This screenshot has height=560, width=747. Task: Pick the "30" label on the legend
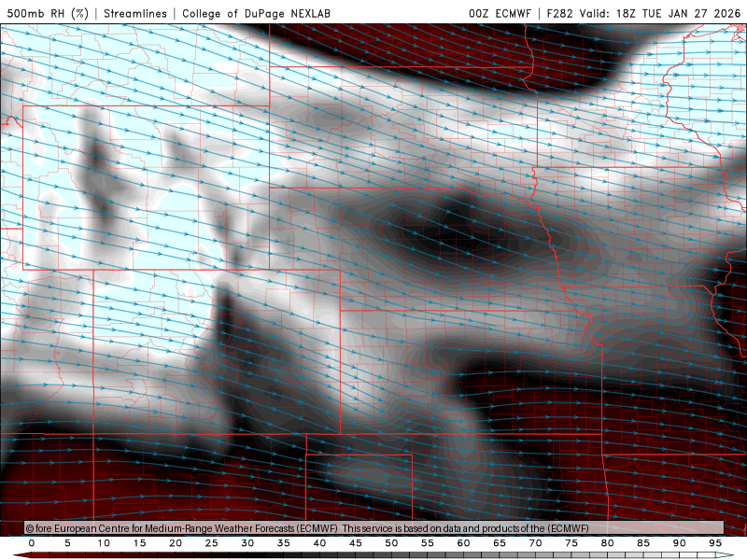point(247,543)
